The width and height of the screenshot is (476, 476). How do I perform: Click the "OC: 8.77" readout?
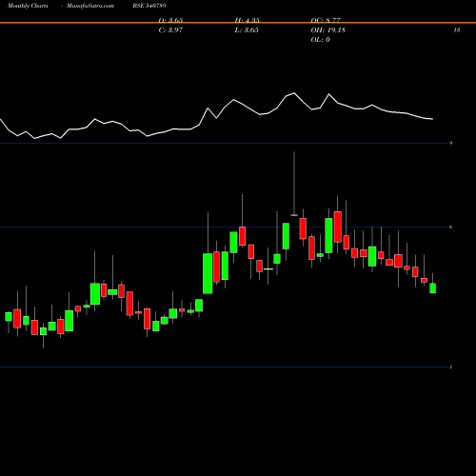coord(326,20)
